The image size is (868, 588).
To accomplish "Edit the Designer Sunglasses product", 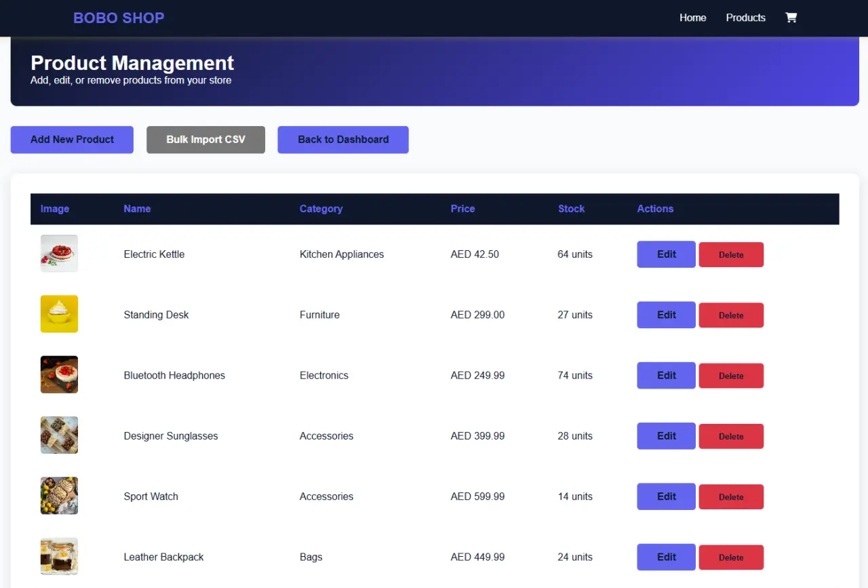I will click(x=666, y=436).
